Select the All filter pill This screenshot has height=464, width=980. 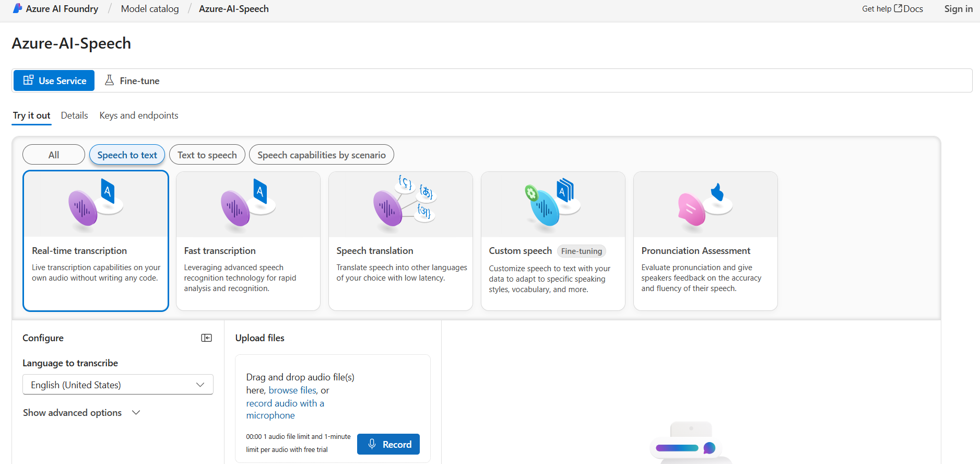[x=54, y=155]
